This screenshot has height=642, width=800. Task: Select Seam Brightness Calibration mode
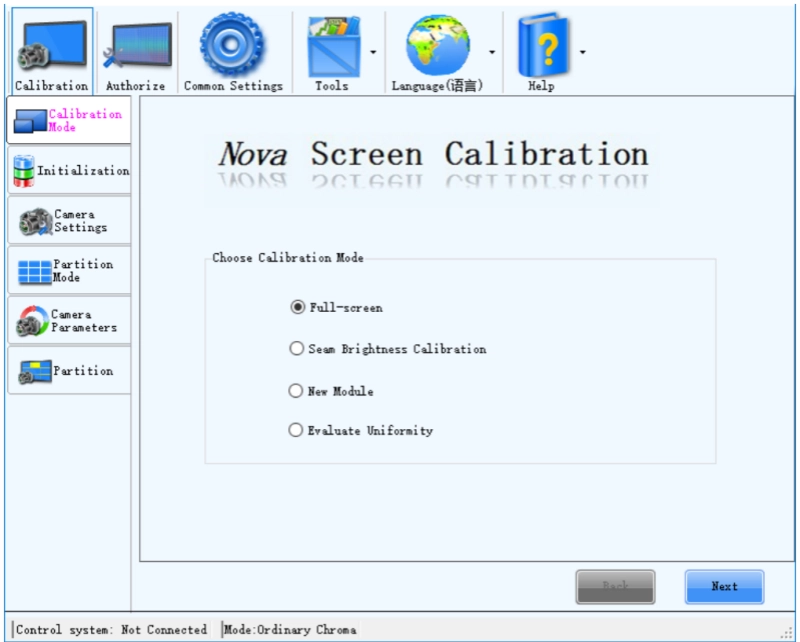point(296,349)
